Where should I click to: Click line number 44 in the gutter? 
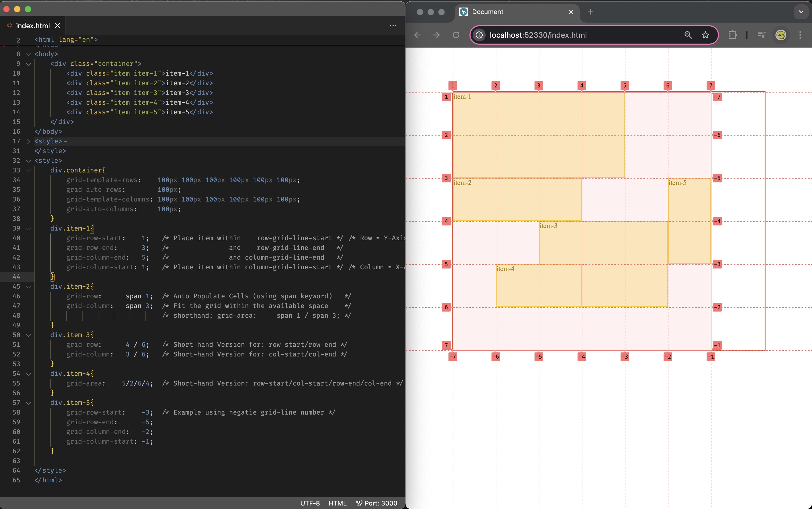tap(16, 277)
